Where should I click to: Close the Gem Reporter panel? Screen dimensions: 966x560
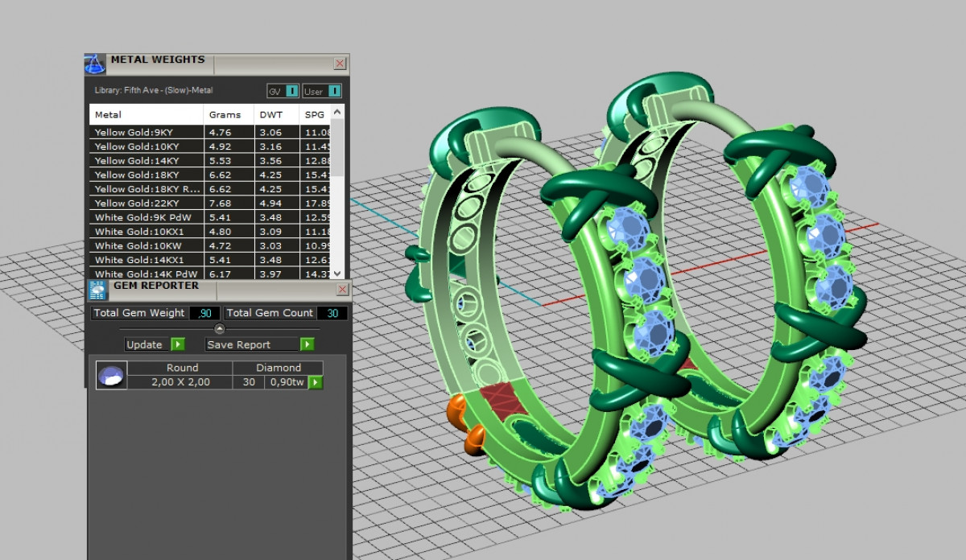click(x=341, y=290)
